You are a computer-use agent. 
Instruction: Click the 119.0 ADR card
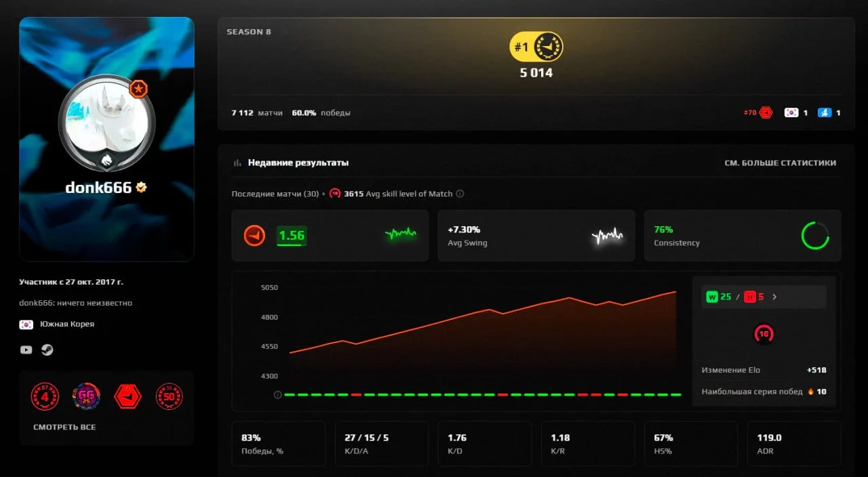(x=794, y=444)
